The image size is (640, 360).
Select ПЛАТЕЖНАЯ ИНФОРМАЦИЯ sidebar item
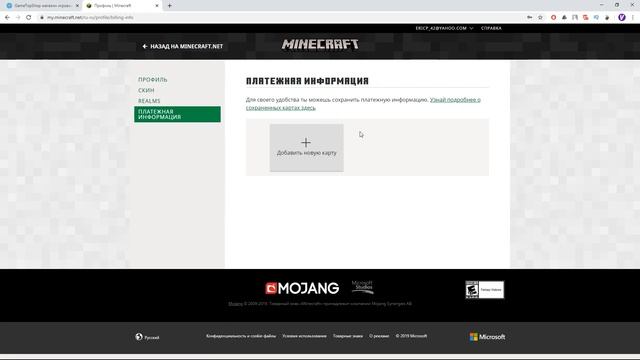(x=177, y=114)
